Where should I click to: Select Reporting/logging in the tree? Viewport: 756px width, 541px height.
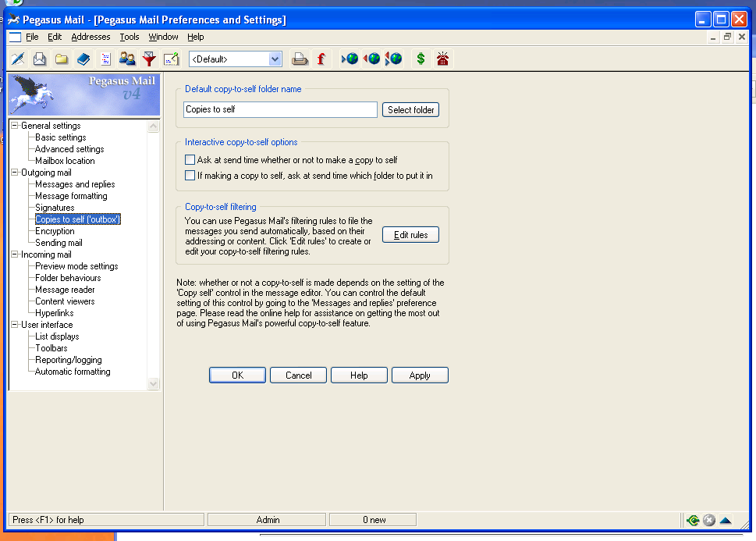[69, 360]
